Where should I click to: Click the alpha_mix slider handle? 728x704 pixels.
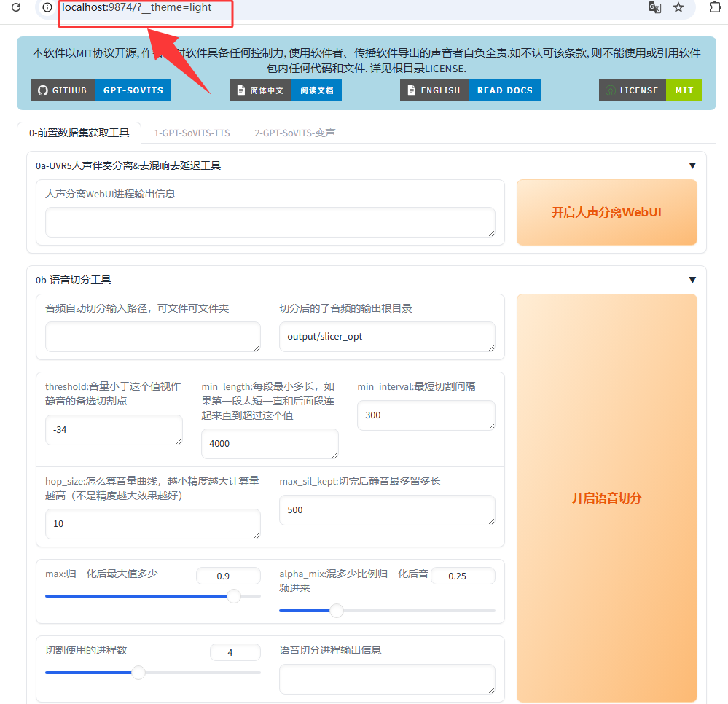click(x=337, y=611)
